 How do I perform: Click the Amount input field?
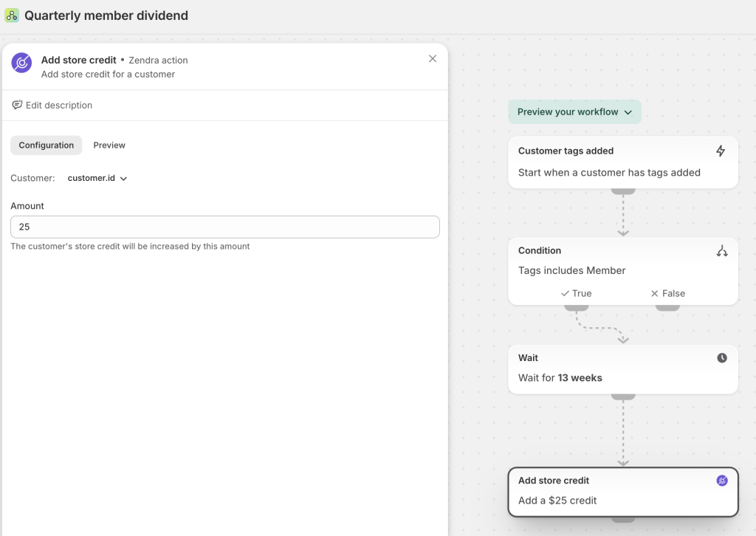pyautogui.click(x=225, y=227)
